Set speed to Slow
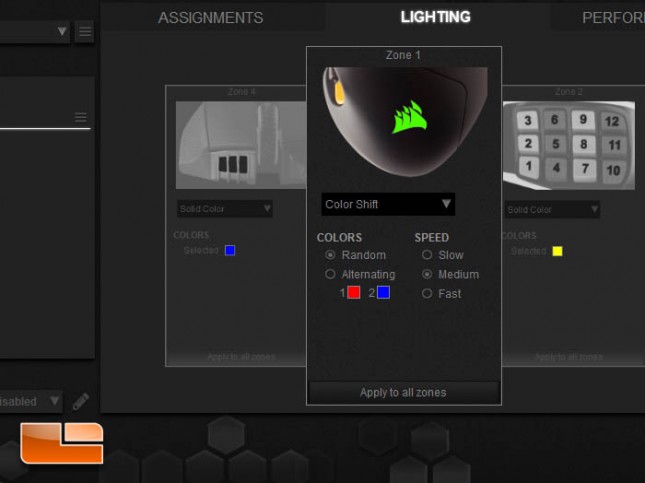Screen dimensions: 645x483 tap(427, 255)
